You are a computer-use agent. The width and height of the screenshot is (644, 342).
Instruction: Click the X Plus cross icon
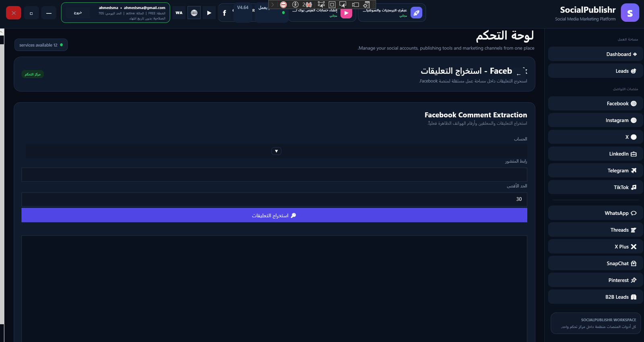click(634, 247)
